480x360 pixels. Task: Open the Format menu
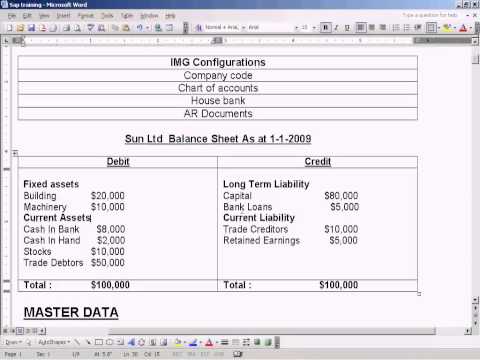click(86, 16)
